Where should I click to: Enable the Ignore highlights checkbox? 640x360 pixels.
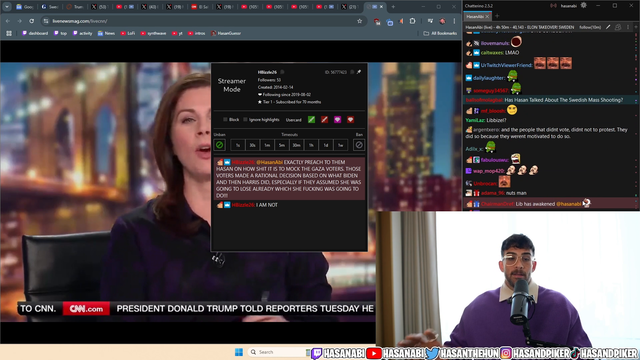[x=245, y=120]
